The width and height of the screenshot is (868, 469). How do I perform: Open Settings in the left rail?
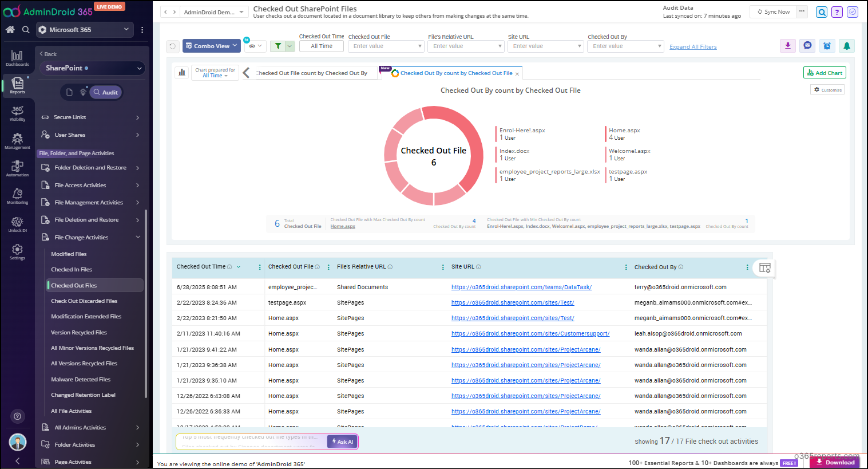17,251
